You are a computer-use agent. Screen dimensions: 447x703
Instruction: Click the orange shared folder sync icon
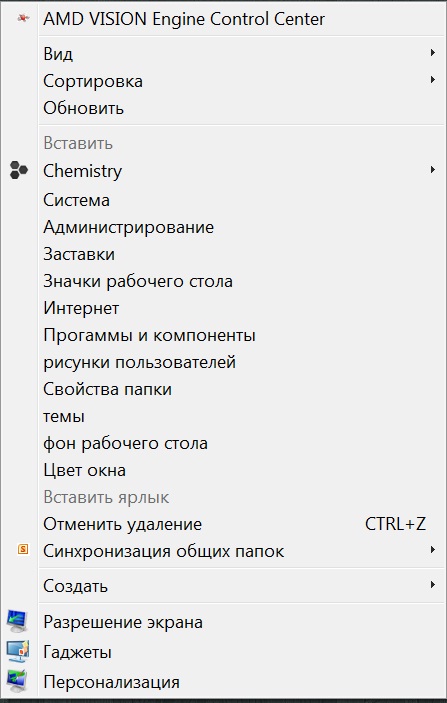point(23,549)
